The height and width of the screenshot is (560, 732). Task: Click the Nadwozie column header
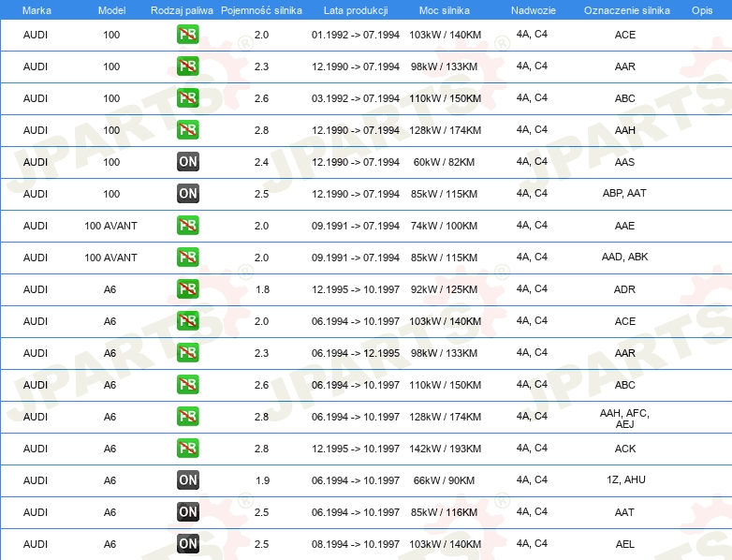tap(534, 10)
